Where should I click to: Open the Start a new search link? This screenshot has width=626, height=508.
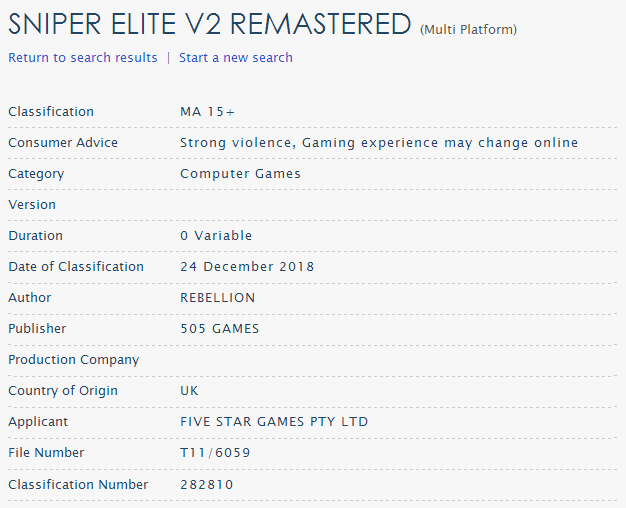pos(236,58)
